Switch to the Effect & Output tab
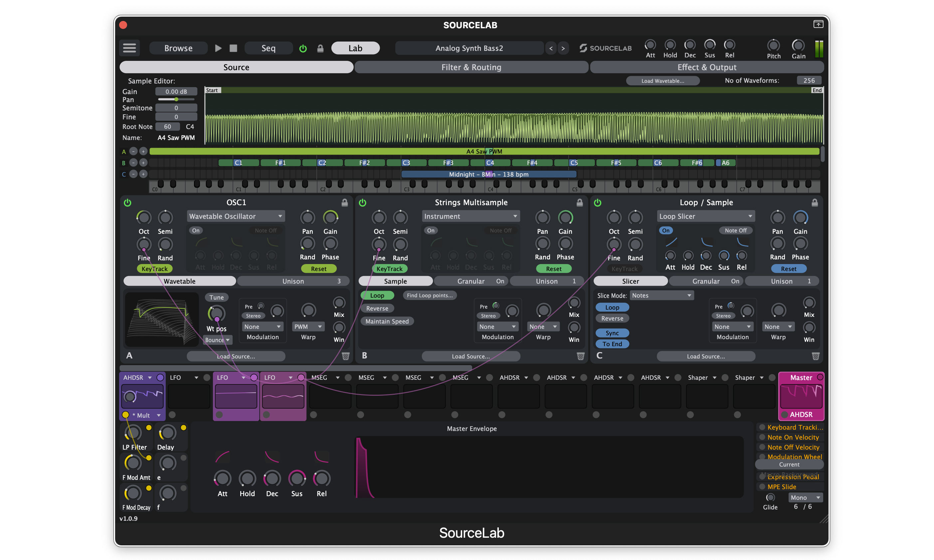This screenshot has height=560, width=934. point(707,67)
